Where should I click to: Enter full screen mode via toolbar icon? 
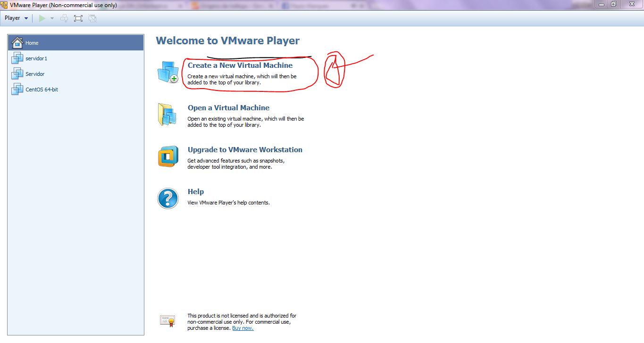pyautogui.click(x=78, y=18)
